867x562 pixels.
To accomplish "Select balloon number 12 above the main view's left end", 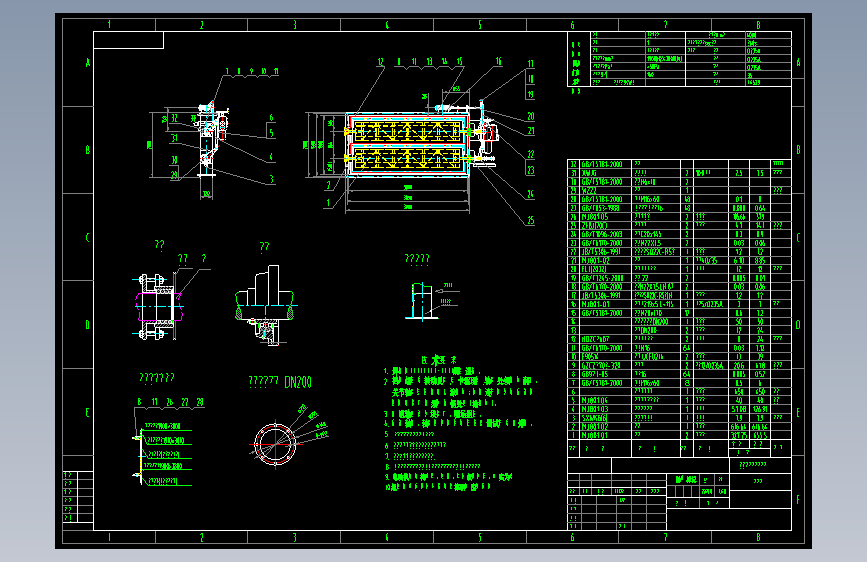I will [x=380, y=62].
